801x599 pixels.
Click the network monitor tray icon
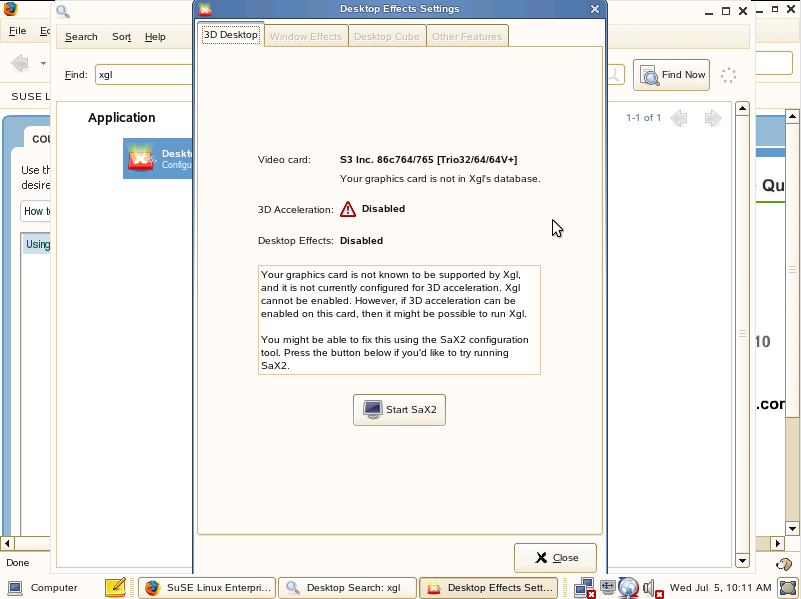click(x=584, y=588)
